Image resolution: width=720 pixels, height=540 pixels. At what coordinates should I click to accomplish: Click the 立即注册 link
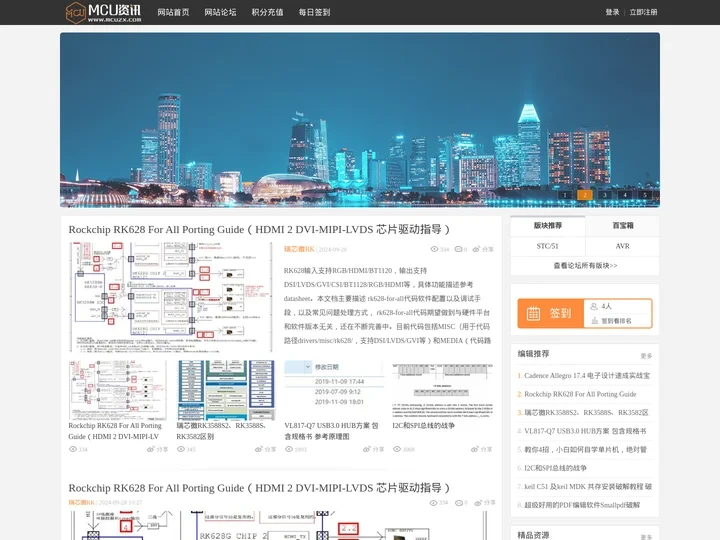click(643, 12)
